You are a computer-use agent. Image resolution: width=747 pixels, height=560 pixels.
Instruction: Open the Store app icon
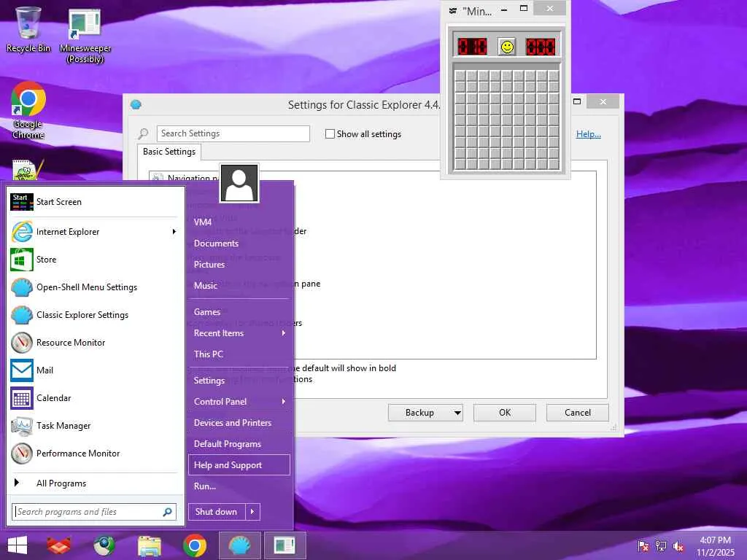[x=22, y=260]
